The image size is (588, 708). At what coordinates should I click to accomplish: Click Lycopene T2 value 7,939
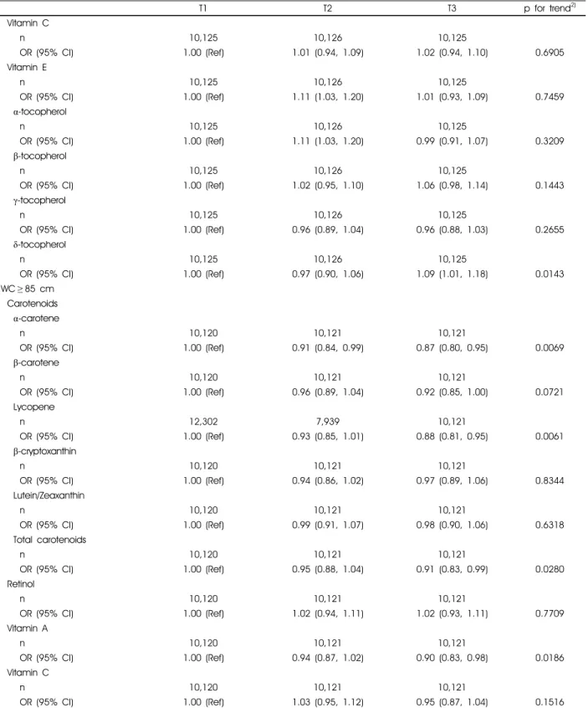point(328,421)
